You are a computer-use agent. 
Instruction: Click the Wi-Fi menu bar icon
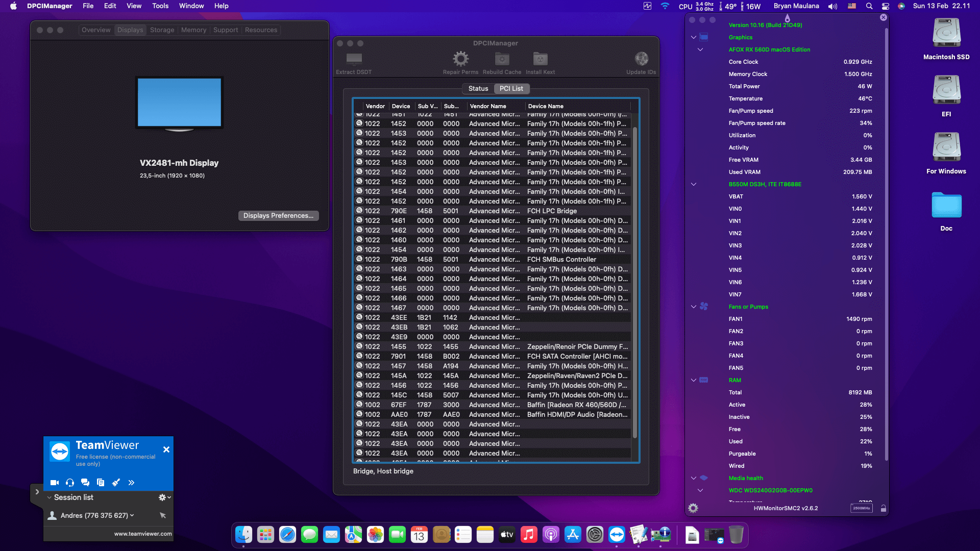(x=665, y=6)
